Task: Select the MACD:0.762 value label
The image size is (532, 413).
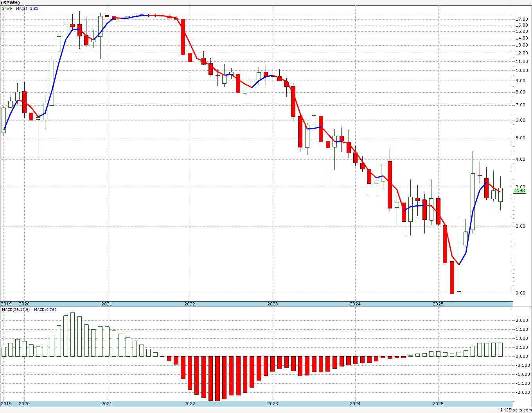Action: [x=45, y=310]
